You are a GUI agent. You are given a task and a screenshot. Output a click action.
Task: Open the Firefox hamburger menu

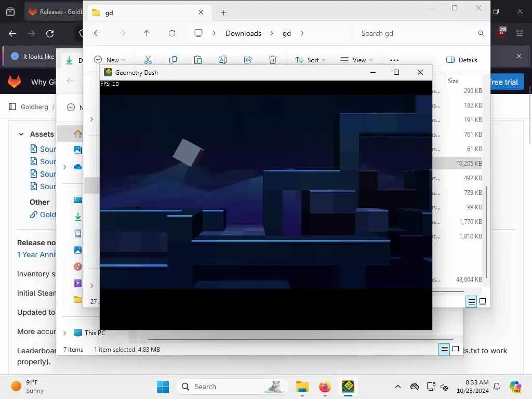pyautogui.click(x=520, y=33)
